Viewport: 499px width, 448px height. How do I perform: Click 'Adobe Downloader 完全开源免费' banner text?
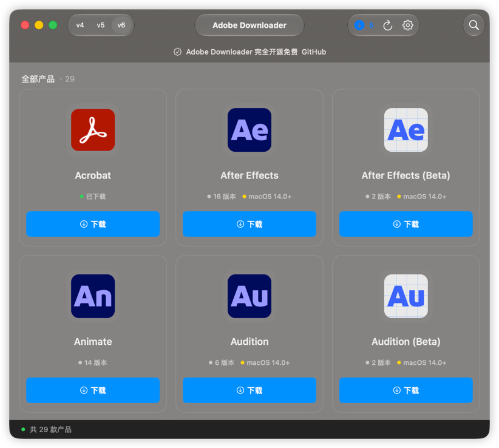point(242,52)
